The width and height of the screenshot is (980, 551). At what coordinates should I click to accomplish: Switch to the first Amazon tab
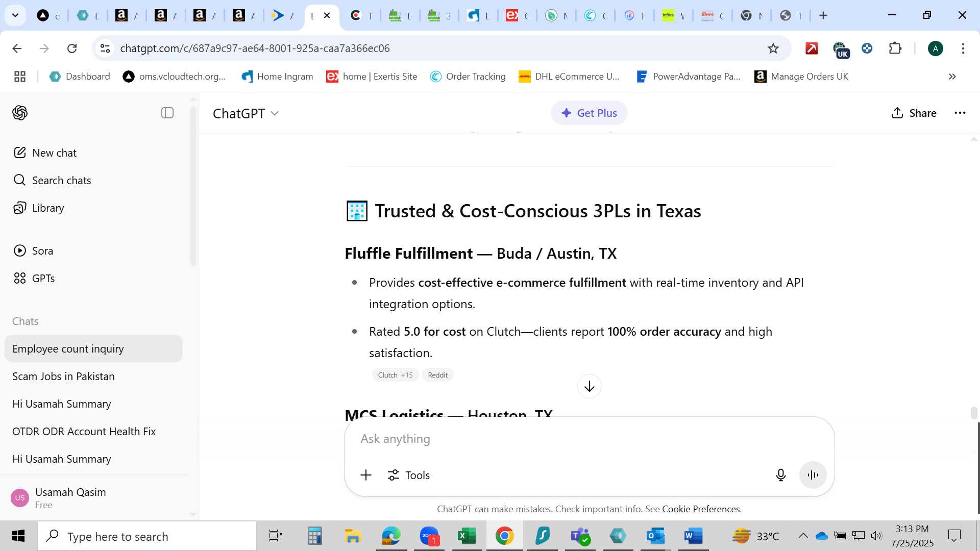pos(126,15)
